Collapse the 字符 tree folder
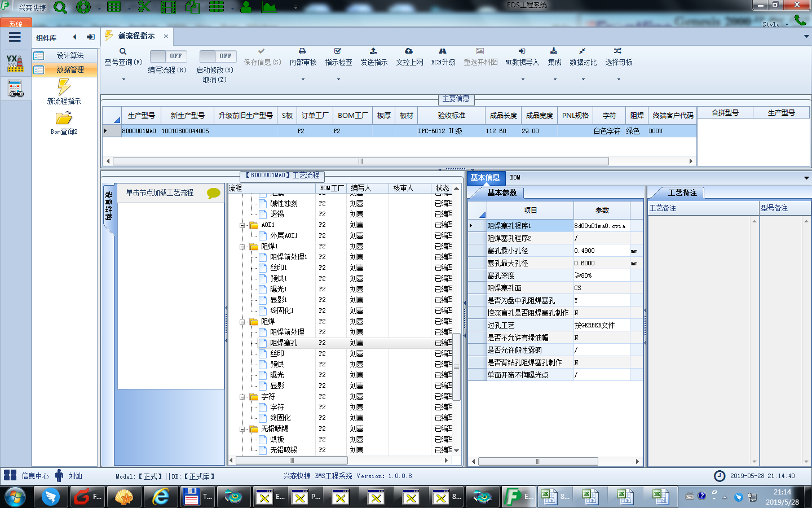Image resolution: width=812 pixels, height=508 pixels. pyautogui.click(x=242, y=397)
